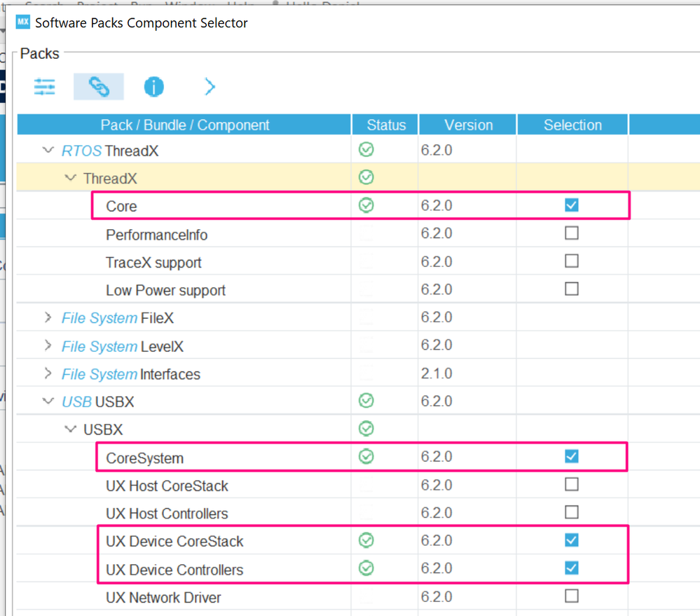Select the chain link dependencies icon

tap(98, 85)
